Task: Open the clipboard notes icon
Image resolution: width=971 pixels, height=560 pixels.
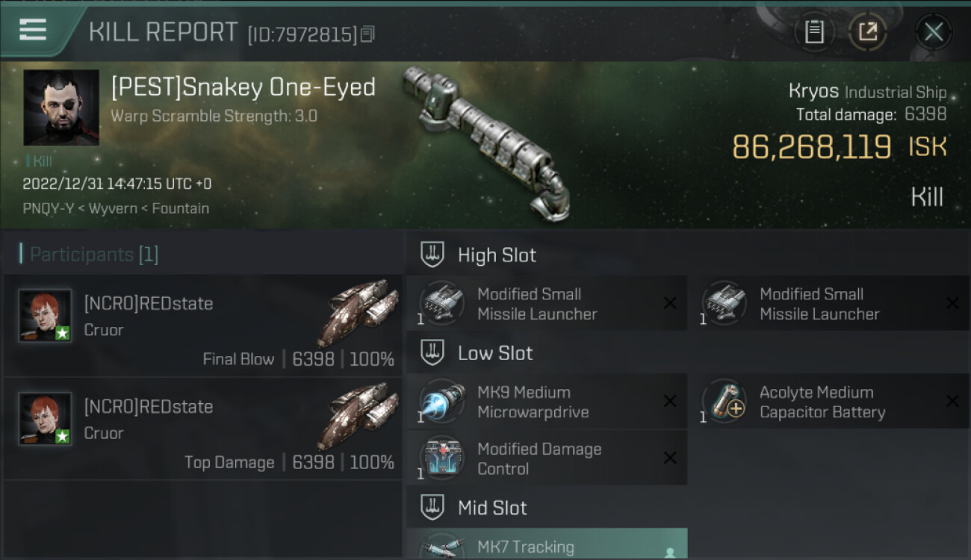Action: (814, 31)
